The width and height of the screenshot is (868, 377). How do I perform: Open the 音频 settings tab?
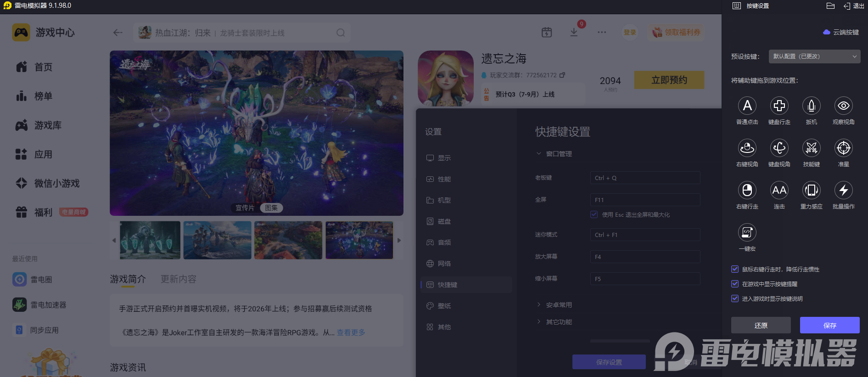coord(466,242)
